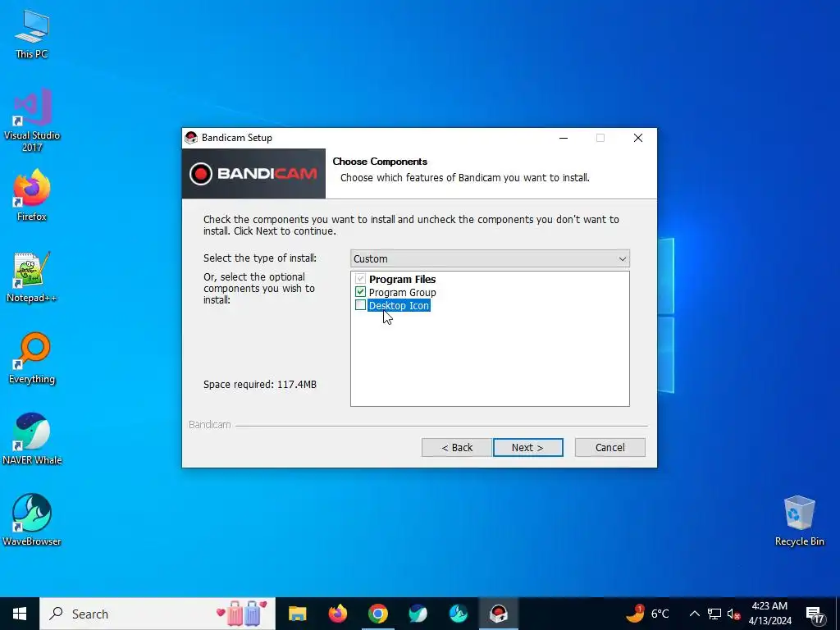Click the luggage search highlight icon

242,614
